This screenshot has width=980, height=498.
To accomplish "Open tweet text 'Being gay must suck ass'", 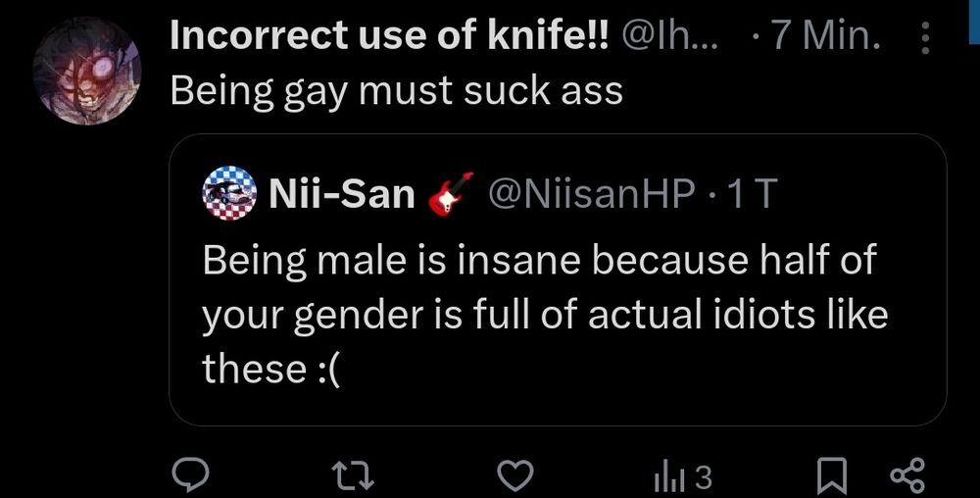I will 397,91.
